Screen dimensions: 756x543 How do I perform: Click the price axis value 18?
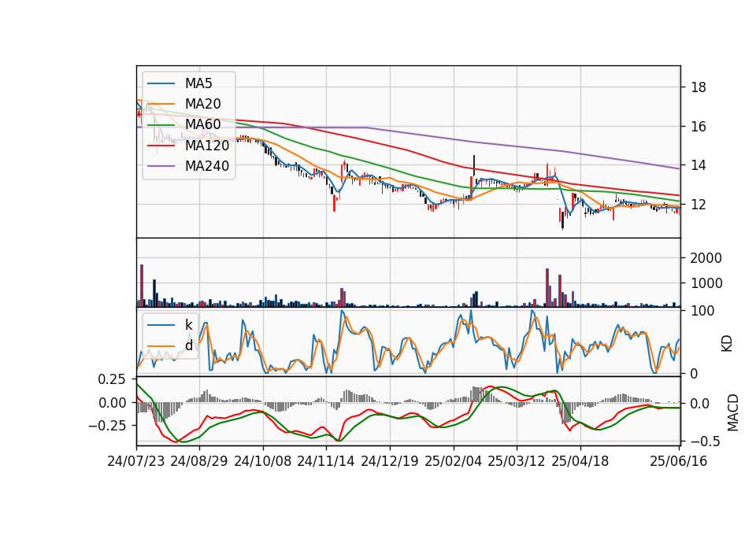pyautogui.click(x=699, y=87)
